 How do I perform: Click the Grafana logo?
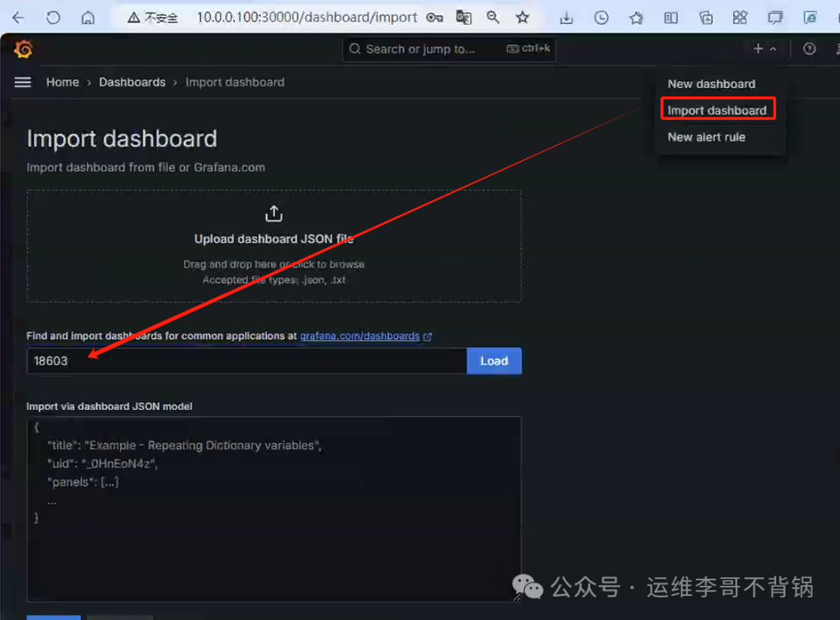pyautogui.click(x=23, y=49)
